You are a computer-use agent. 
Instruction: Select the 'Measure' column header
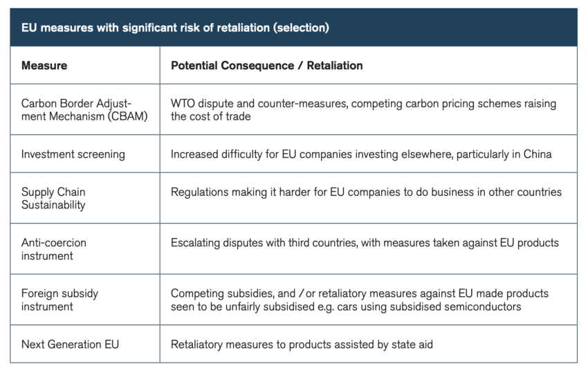(x=44, y=66)
